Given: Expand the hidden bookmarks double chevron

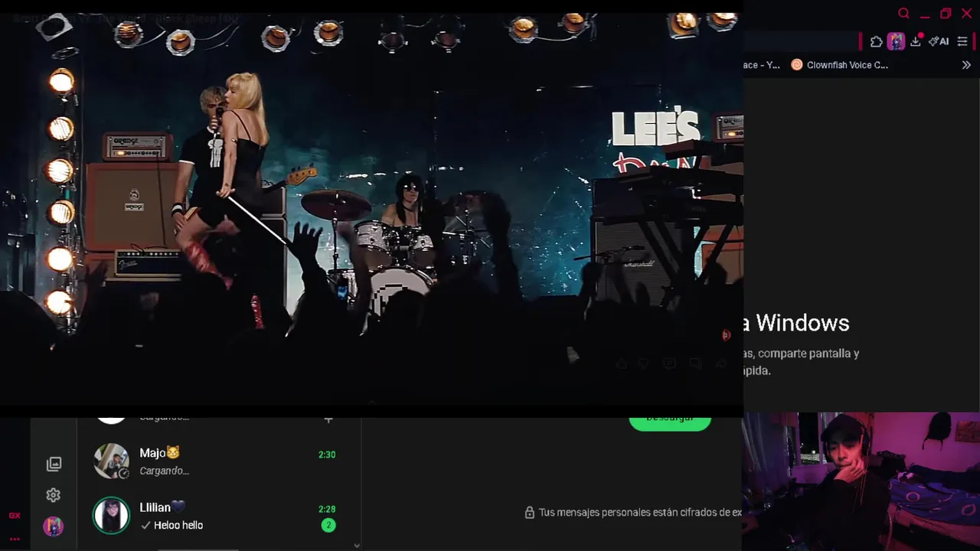Looking at the screenshot, I should pos(966,65).
